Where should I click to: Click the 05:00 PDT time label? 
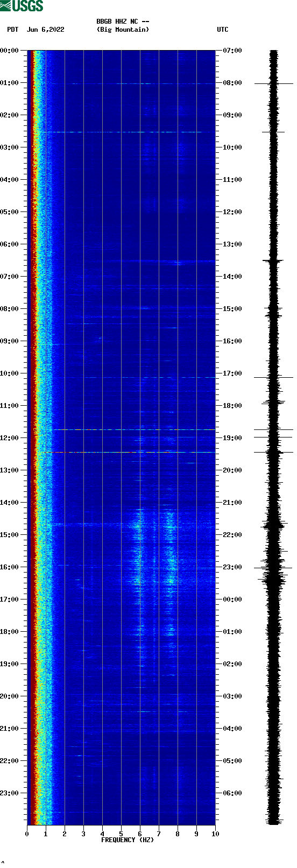pyautogui.click(x=10, y=212)
